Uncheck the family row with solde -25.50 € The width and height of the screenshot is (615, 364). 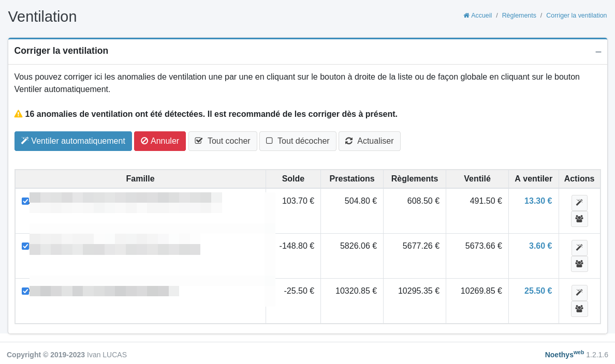click(x=25, y=291)
